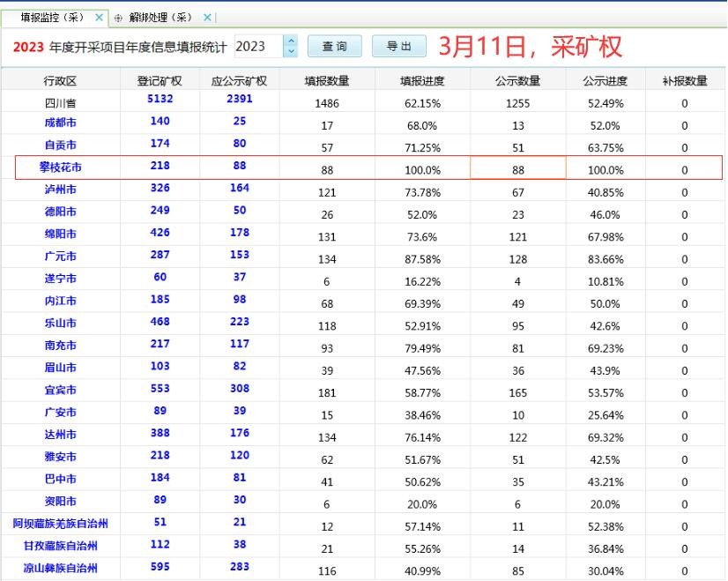Viewport: 728px width, 581px height.
Task: Switch to the 解绑处理（采） tab
Action: pyautogui.click(x=160, y=18)
